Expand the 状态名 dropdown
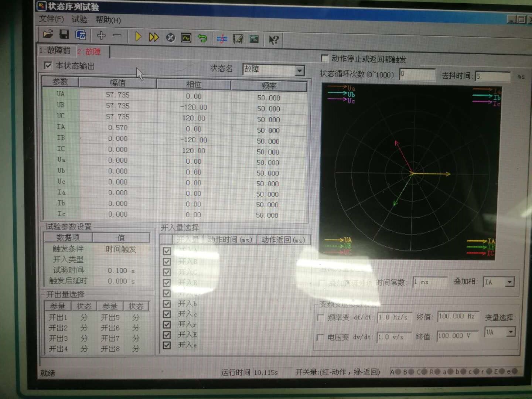Viewport: 532px width, 399px height. (x=300, y=70)
